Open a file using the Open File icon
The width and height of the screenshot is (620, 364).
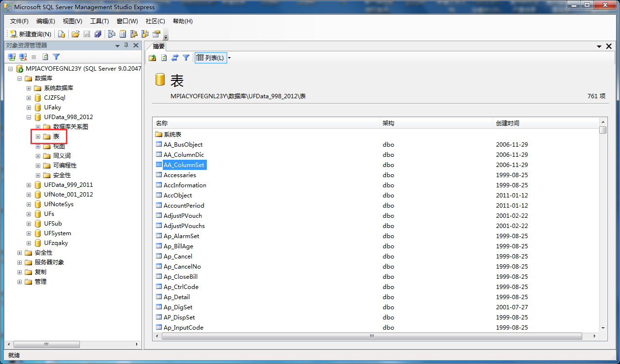click(x=76, y=34)
